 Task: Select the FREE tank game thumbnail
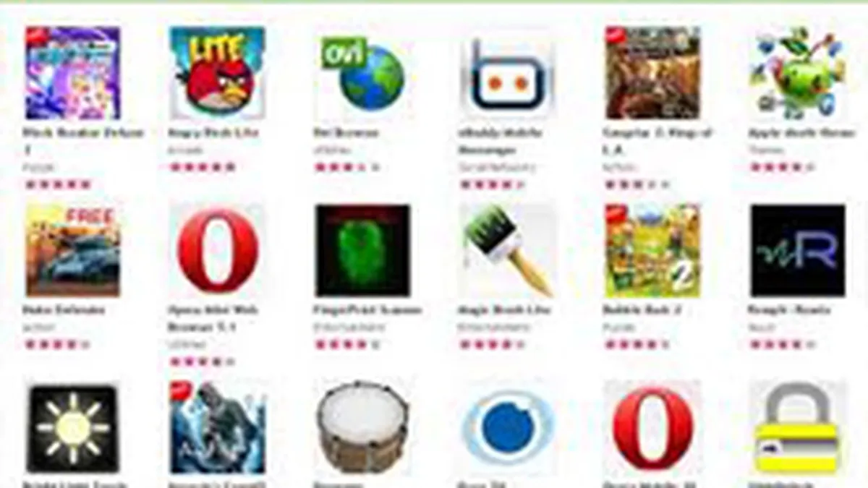coord(72,250)
